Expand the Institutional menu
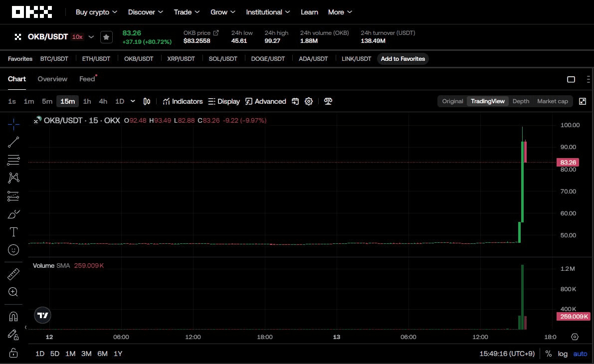The width and height of the screenshot is (594, 364). click(268, 12)
